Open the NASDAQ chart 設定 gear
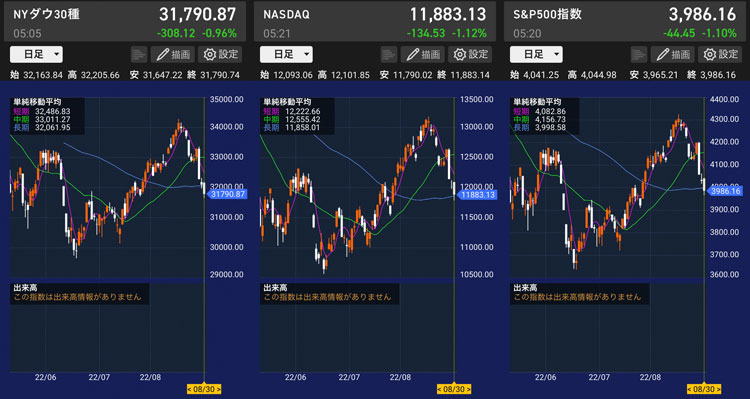Image resolution: width=750 pixels, height=399 pixels. click(x=470, y=55)
